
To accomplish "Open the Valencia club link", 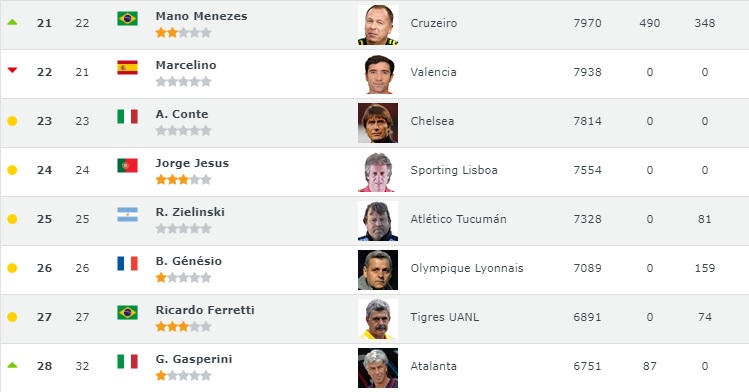I will (433, 72).
